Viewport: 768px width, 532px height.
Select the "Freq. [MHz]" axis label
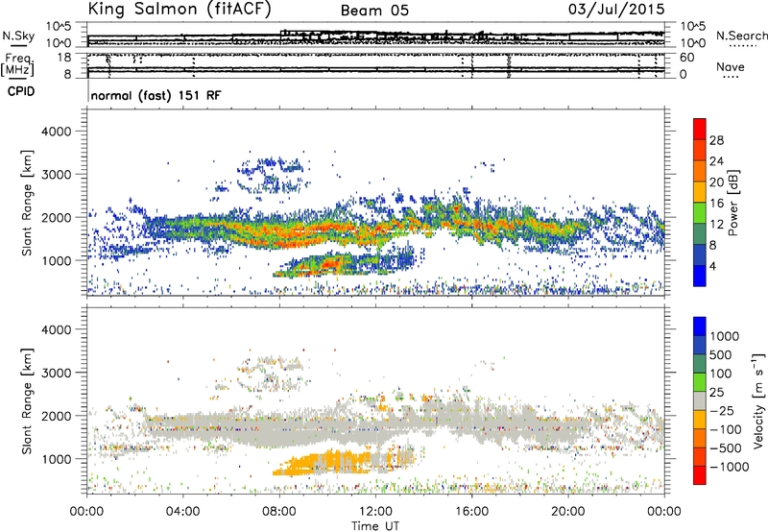17,65
